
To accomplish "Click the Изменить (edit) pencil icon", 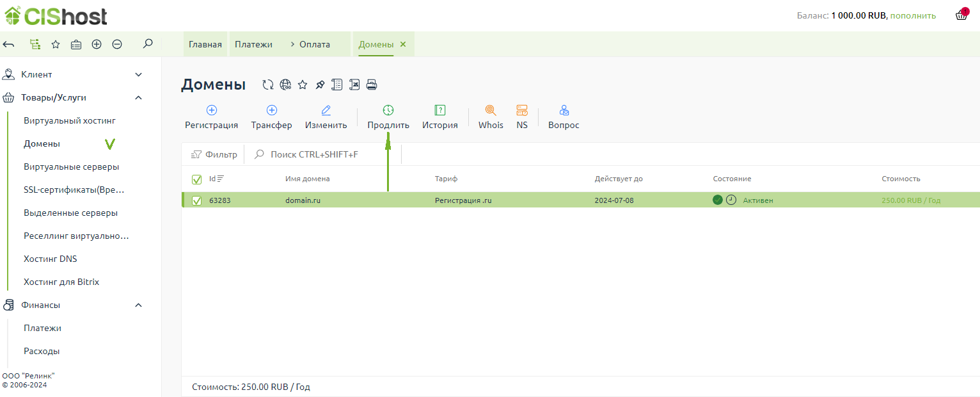I will pos(326,111).
